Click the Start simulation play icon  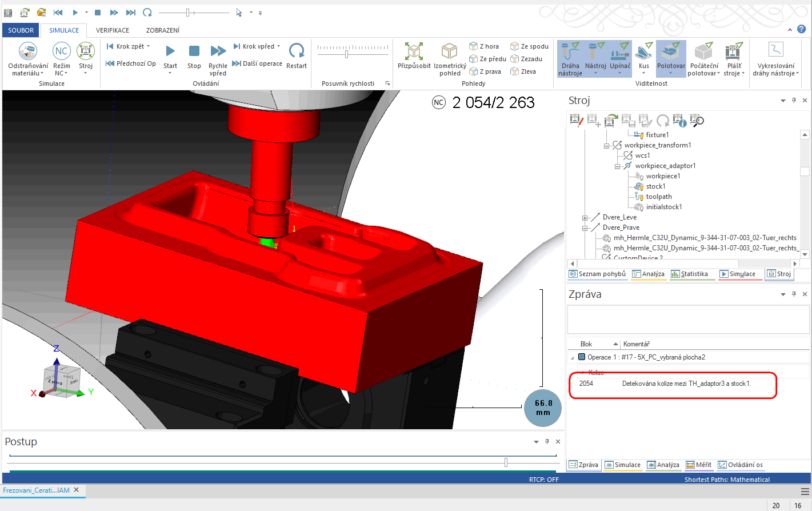click(x=170, y=51)
